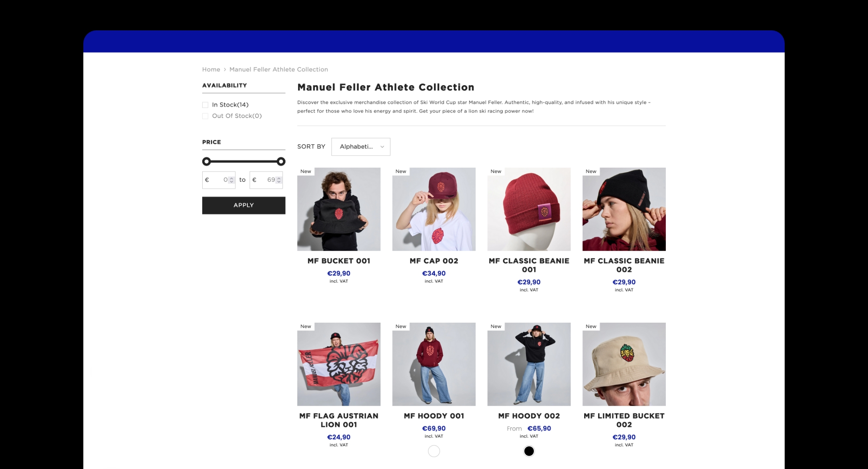Image resolution: width=868 pixels, height=469 pixels.
Task: Click the maximum price stepper arrows
Action: (x=279, y=180)
